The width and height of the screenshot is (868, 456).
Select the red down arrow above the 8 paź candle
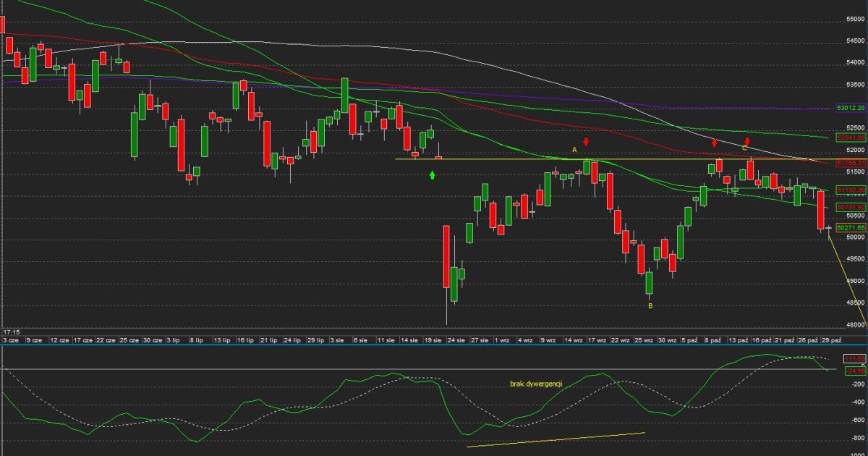[x=714, y=143]
